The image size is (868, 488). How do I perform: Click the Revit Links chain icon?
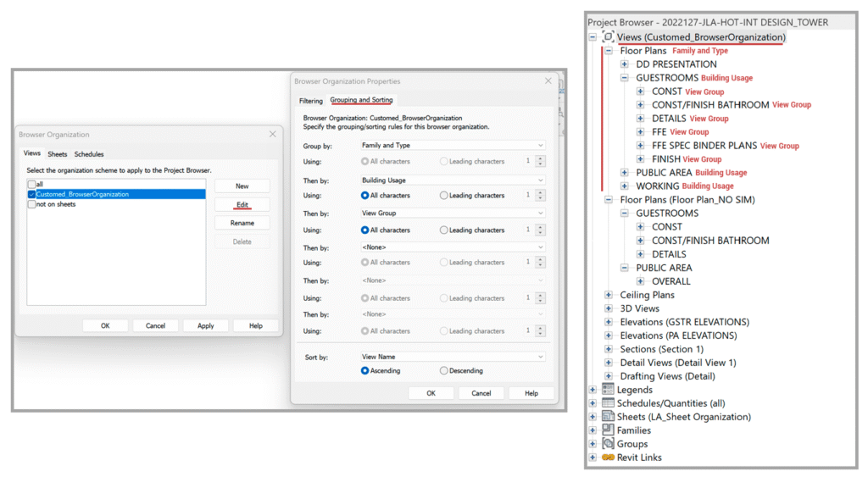(x=608, y=457)
